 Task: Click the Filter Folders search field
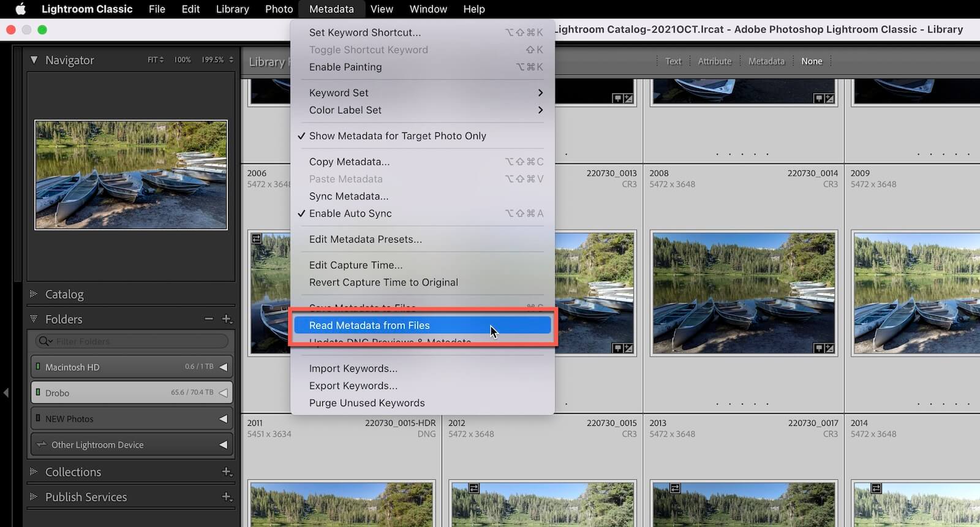(132, 341)
